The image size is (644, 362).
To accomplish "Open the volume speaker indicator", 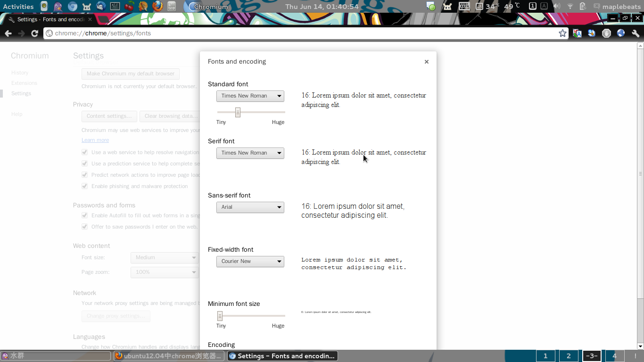I will (x=556, y=6).
